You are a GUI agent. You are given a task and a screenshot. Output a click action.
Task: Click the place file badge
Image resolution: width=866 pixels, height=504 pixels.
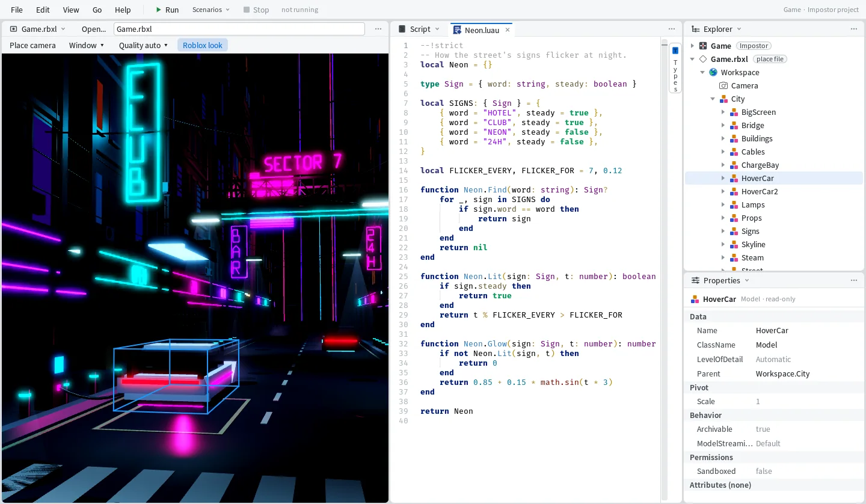coord(770,59)
